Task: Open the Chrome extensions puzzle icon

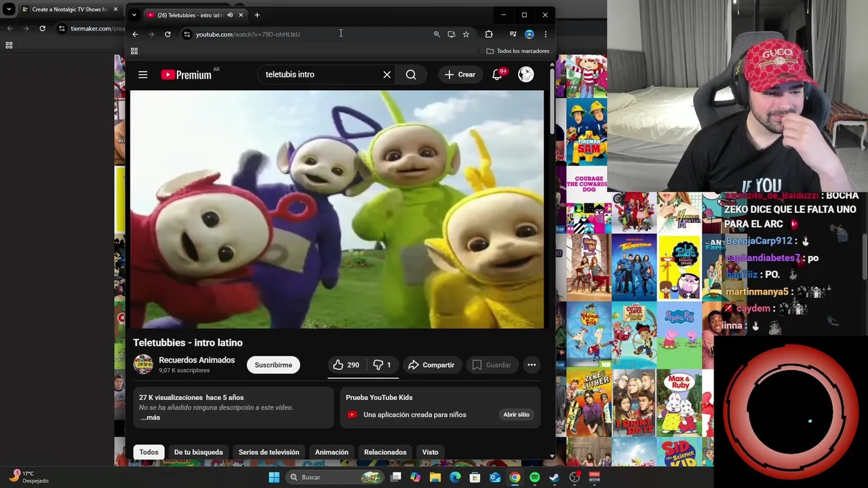Action: click(489, 34)
